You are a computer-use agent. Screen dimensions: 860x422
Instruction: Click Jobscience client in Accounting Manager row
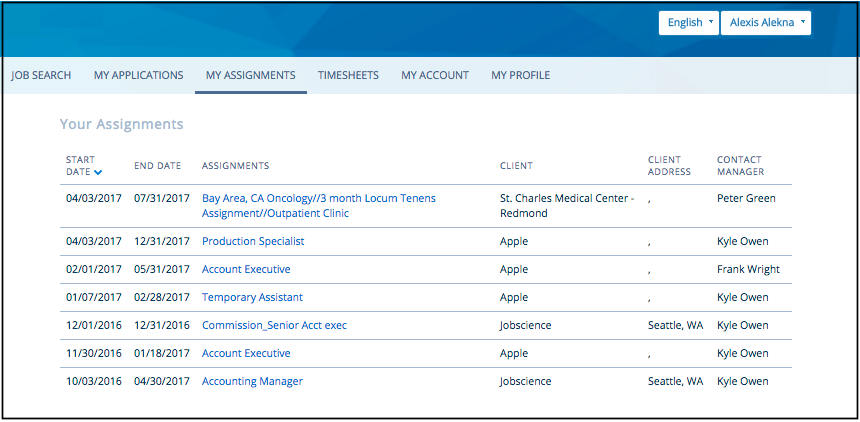coord(525,381)
